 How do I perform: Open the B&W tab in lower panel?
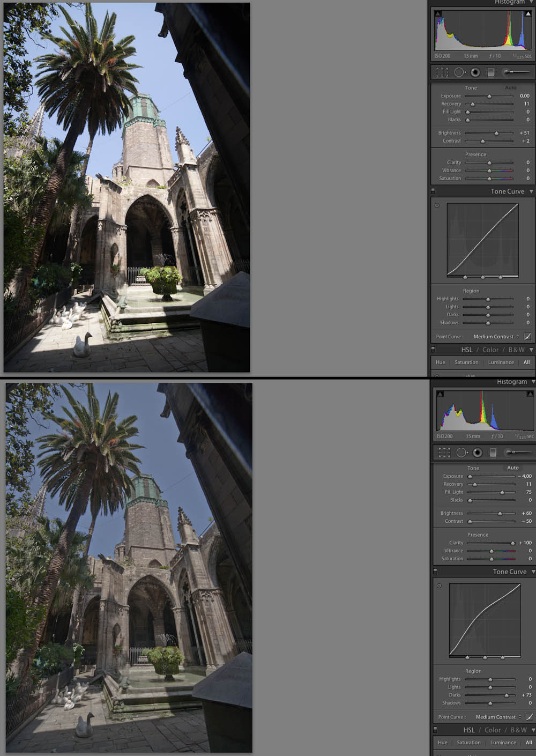click(x=518, y=730)
